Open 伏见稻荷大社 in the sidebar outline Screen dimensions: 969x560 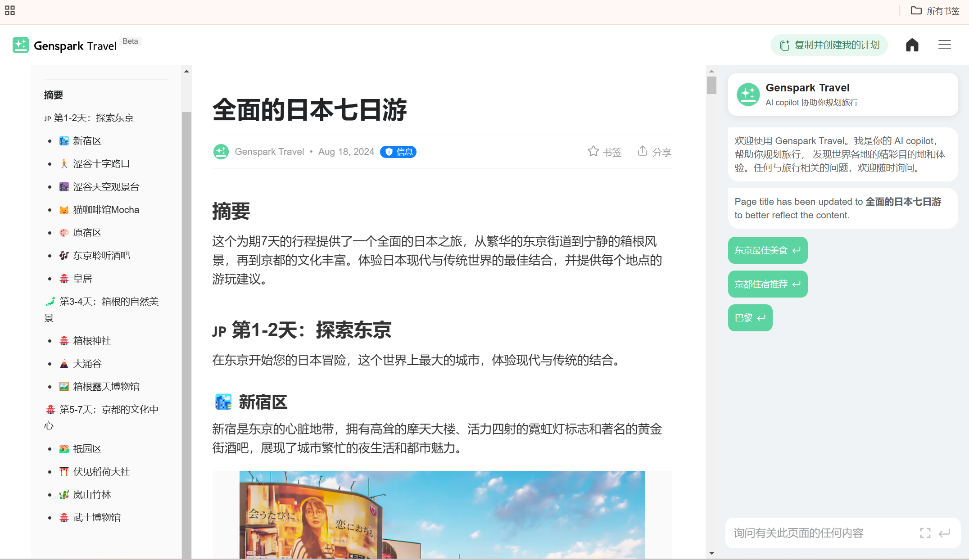101,472
